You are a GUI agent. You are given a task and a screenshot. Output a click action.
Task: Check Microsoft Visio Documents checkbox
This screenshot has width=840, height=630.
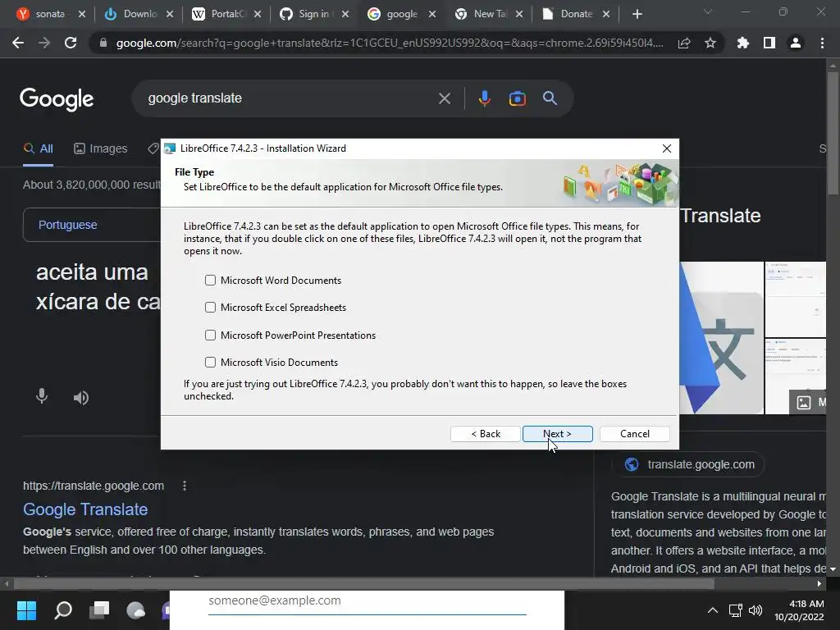click(210, 363)
